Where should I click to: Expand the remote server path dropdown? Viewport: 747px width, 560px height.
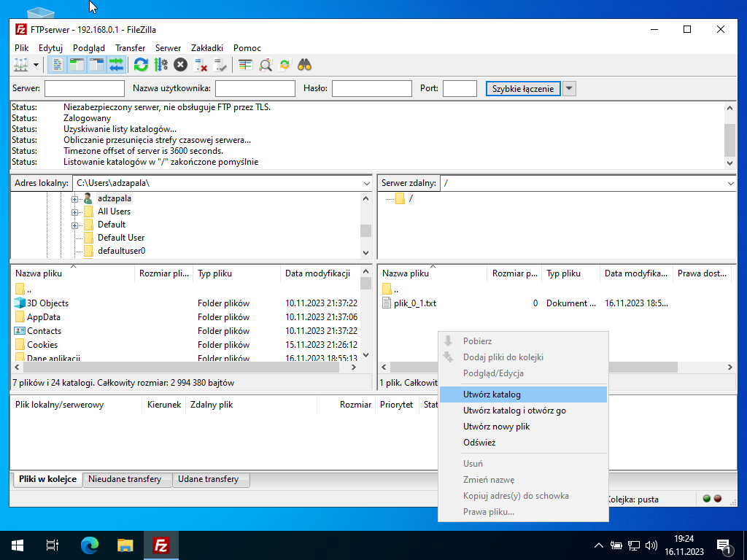click(x=731, y=183)
